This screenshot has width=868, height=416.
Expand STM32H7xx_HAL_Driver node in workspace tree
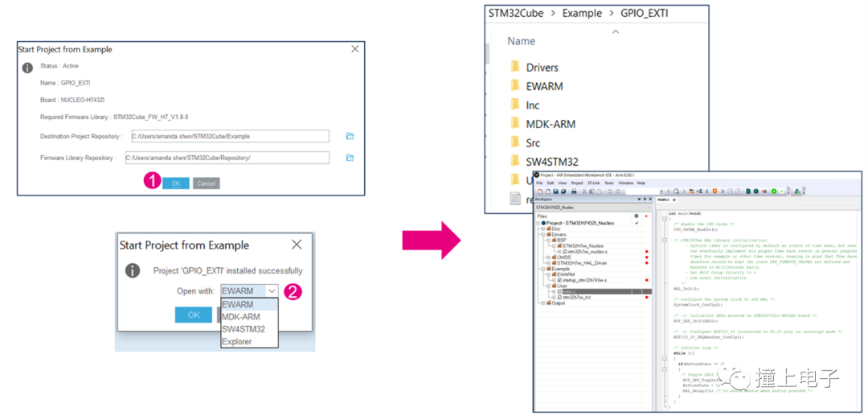click(x=549, y=263)
